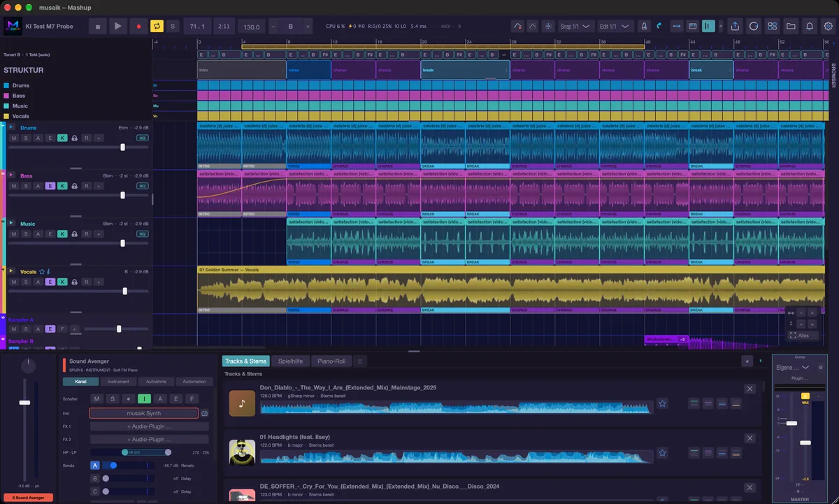Toggle the highlighted teal bars icon in toolbar
Screen dimensions: 839x504
pyautogui.click(x=708, y=27)
